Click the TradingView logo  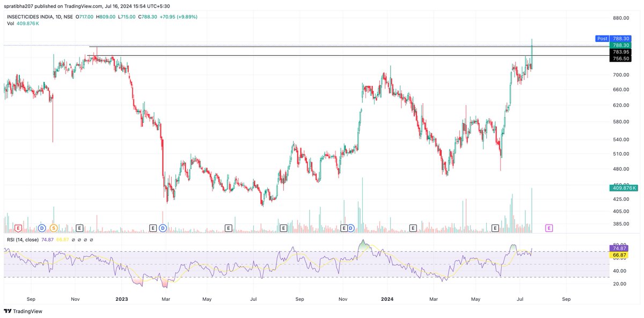tap(23, 310)
